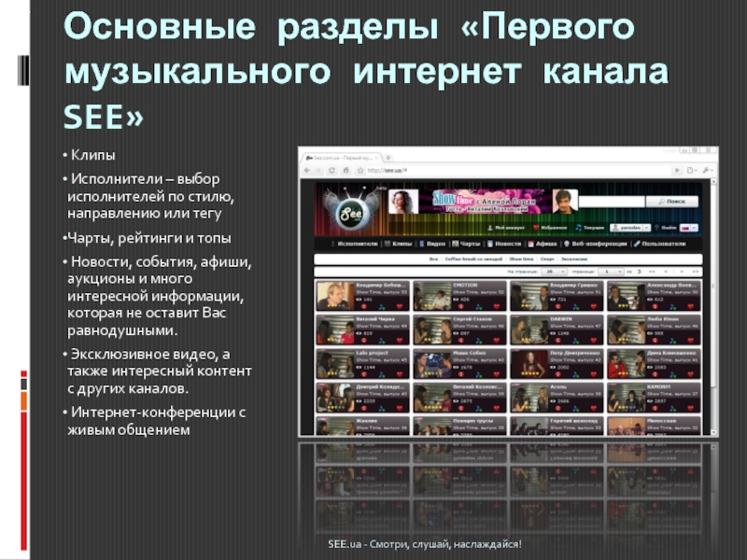Open the Александр Воев video thumbnail

click(627, 296)
